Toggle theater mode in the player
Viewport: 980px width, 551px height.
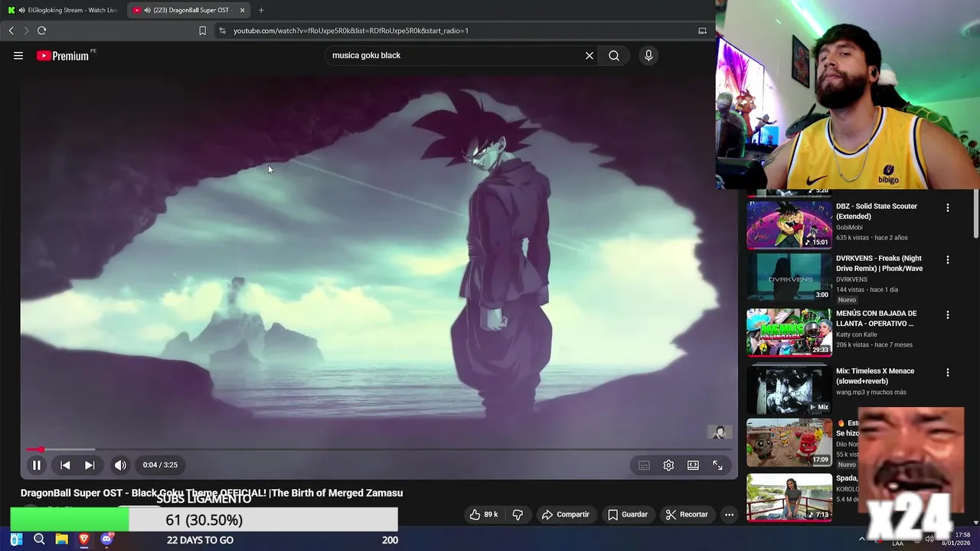pos(693,465)
